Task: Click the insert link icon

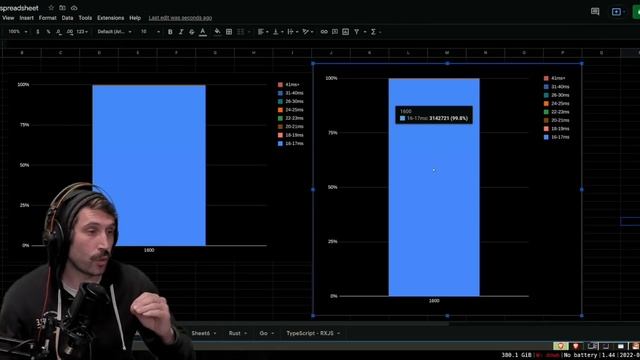Action: 324,31
